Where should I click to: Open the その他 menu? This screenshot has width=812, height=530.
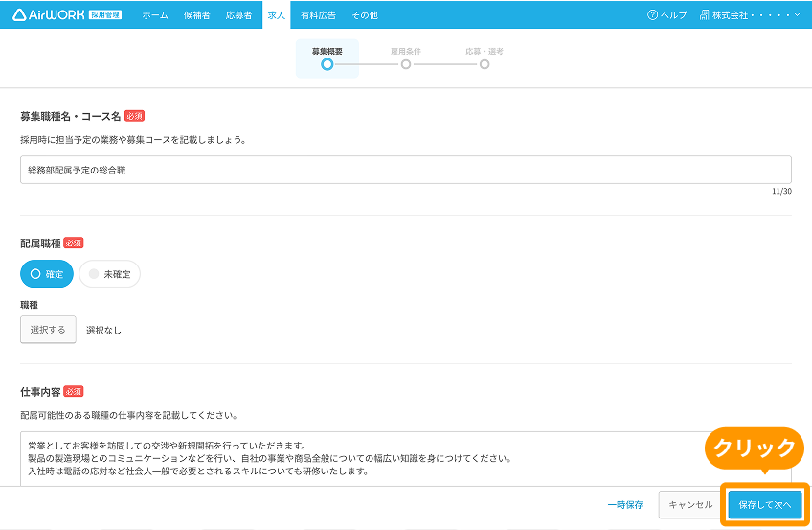[365, 15]
